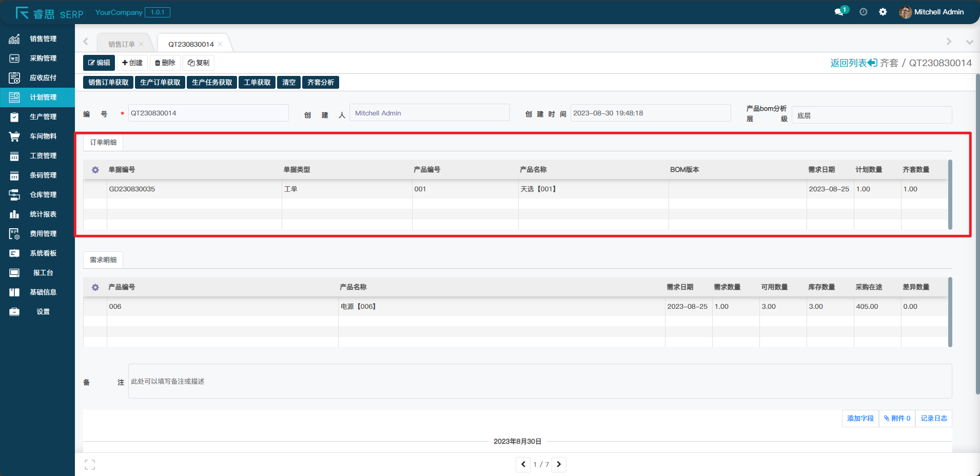Expand the tab list dropdown chevron
The height and width of the screenshot is (476, 980).
969,42
